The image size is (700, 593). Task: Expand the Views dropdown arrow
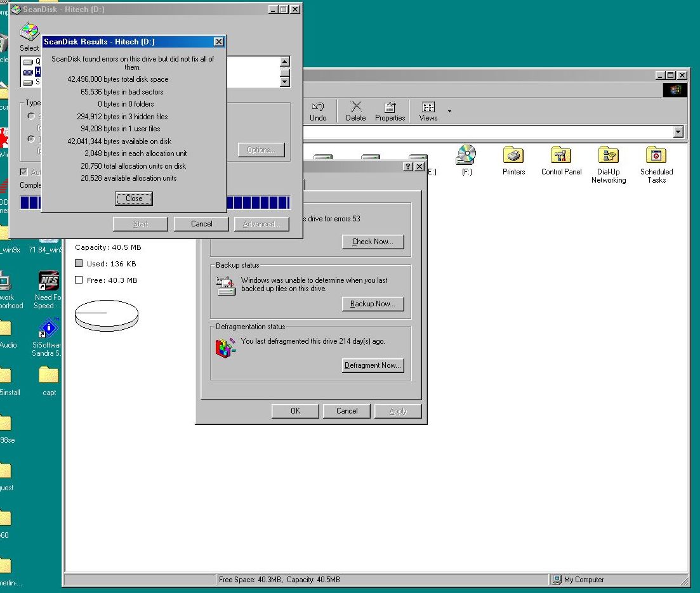click(449, 112)
